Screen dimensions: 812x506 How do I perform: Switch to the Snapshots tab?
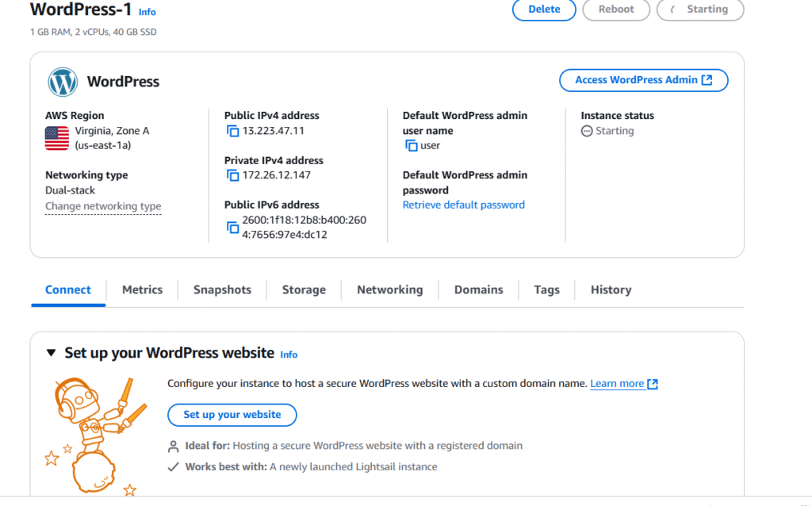222,289
